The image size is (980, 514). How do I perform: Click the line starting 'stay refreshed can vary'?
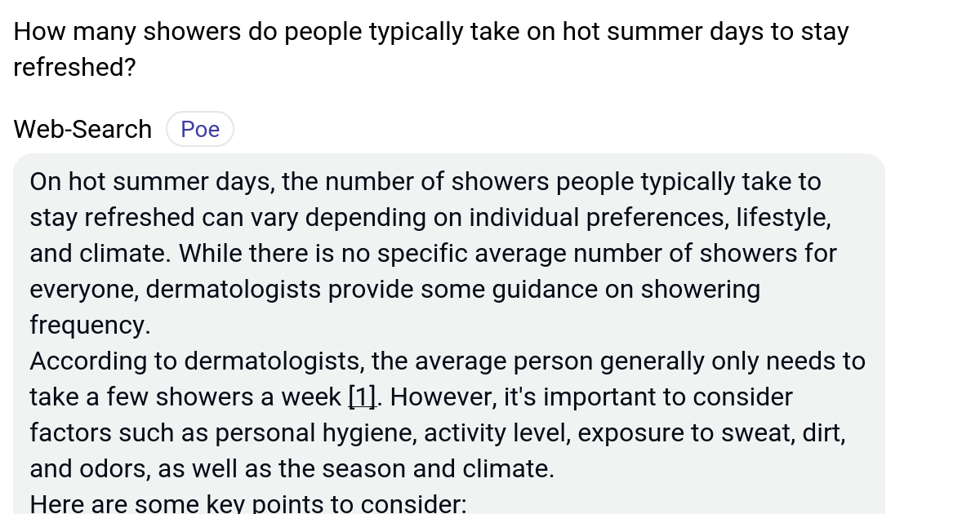pyautogui.click(x=430, y=218)
